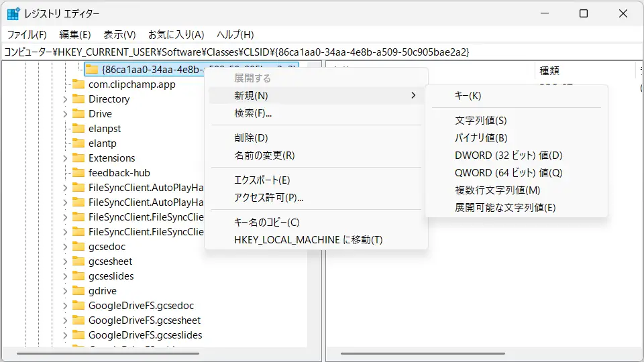Click the values pane horizontal scrollbar
This screenshot has width=644, height=362.
(x=423, y=353)
